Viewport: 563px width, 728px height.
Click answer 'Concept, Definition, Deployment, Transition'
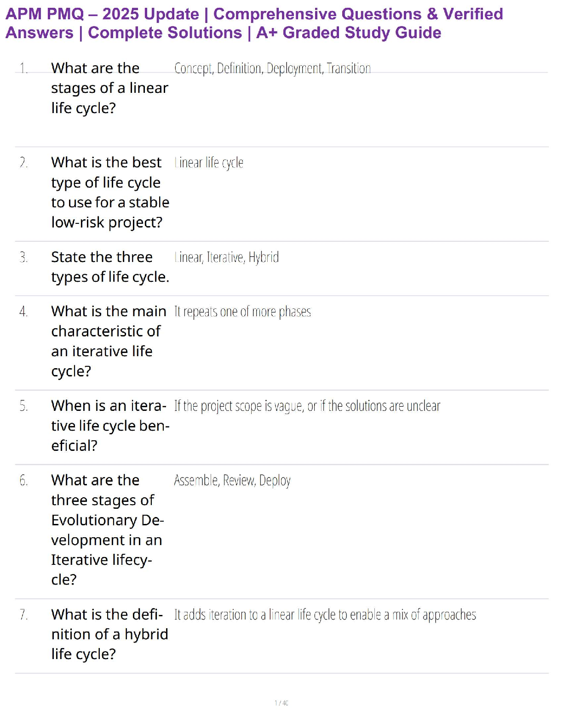272,68
